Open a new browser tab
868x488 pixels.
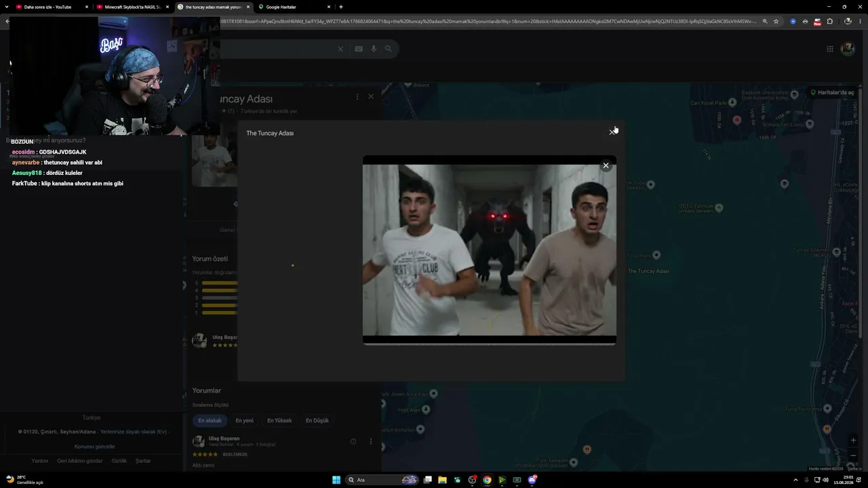coord(340,7)
